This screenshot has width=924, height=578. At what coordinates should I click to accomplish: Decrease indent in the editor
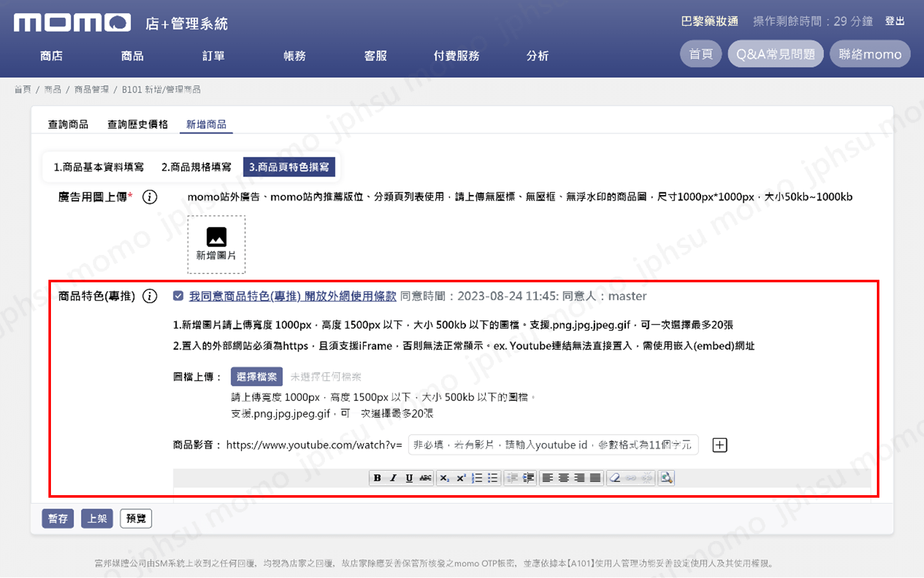tap(512, 478)
